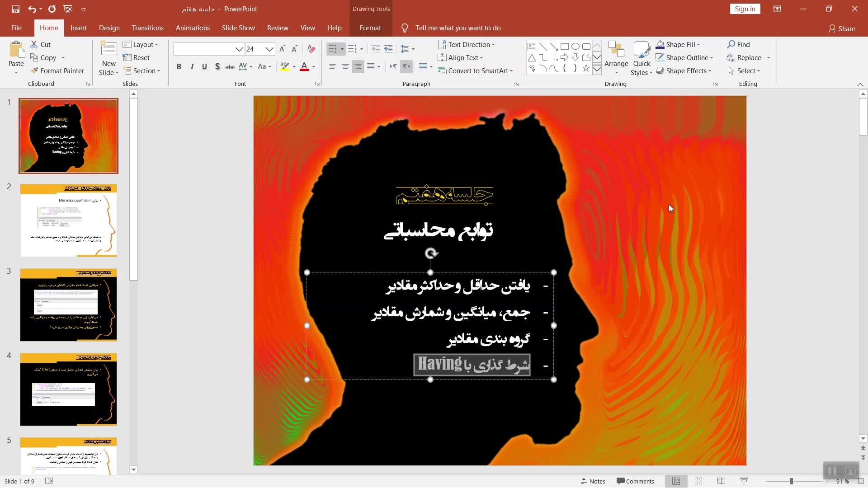Click the Increase Font Size icon
The image size is (868, 488).
pyautogui.click(x=282, y=49)
